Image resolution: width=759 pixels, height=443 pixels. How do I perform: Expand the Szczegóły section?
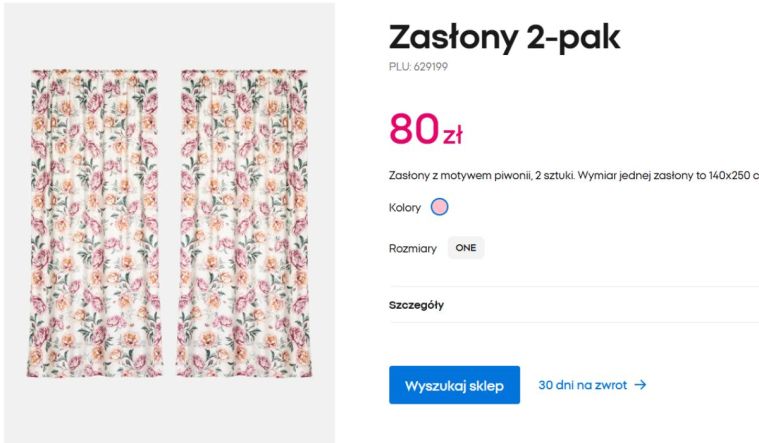tap(417, 305)
